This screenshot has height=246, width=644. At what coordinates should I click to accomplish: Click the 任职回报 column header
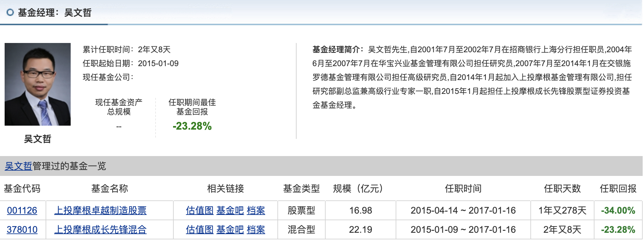[x=618, y=188]
